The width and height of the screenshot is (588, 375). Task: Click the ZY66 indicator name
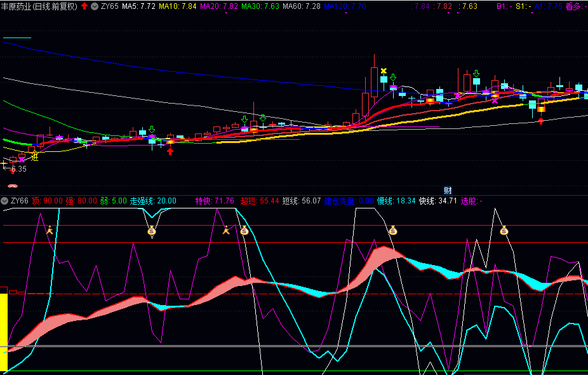click(x=20, y=201)
